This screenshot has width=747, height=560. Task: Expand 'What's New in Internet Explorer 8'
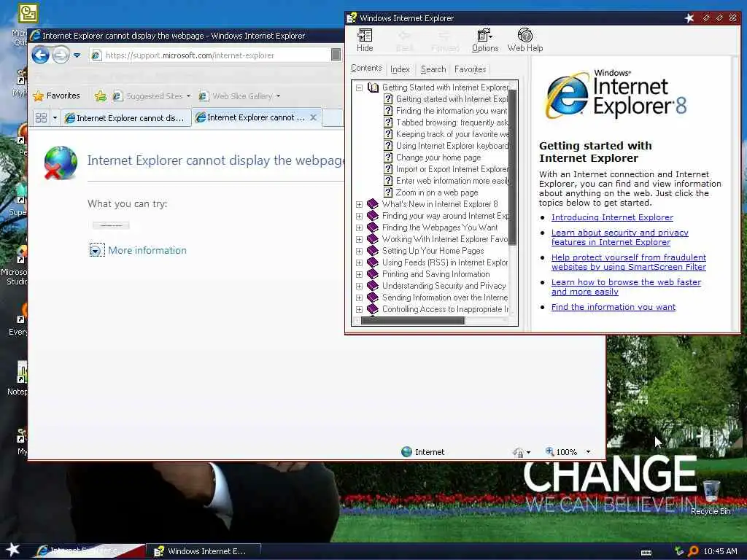point(359,204)
